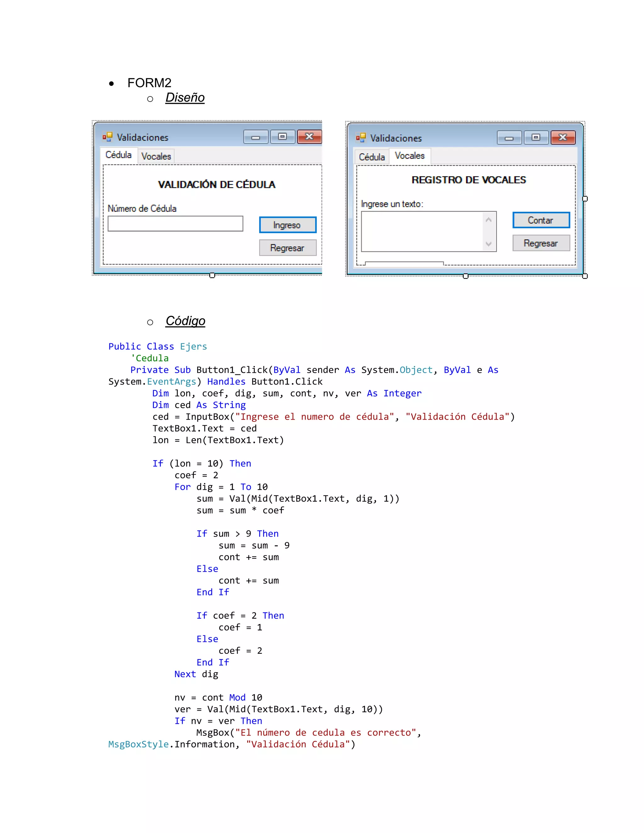The height and width of the screenshot is (833, 644).
Task: Switch to Vocales tab in left window
Action: 156,156
